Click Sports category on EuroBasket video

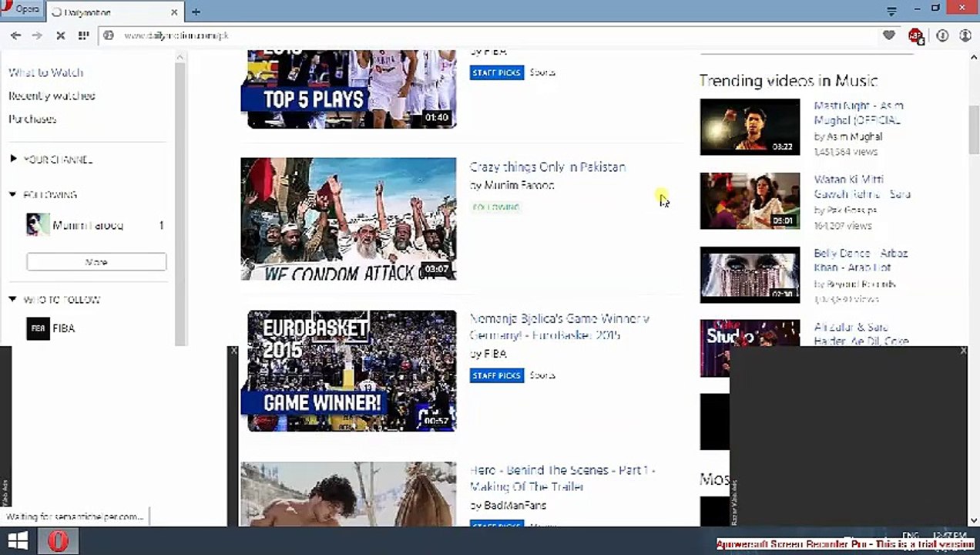click(x=542, y=375)
